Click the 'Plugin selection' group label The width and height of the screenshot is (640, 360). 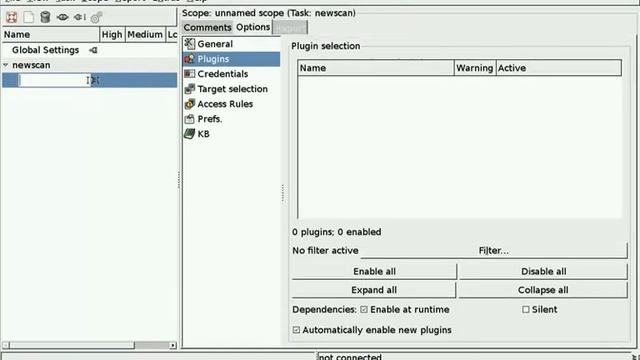[326, 46]
